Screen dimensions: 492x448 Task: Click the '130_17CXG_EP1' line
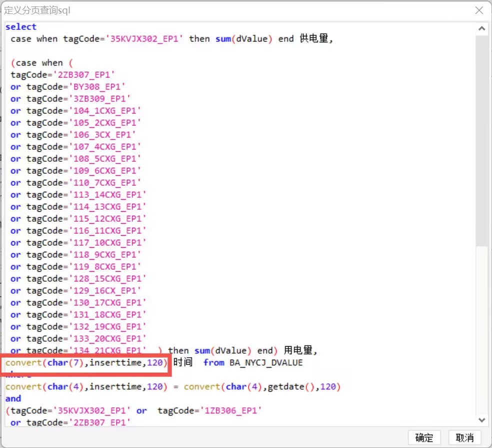78,303
